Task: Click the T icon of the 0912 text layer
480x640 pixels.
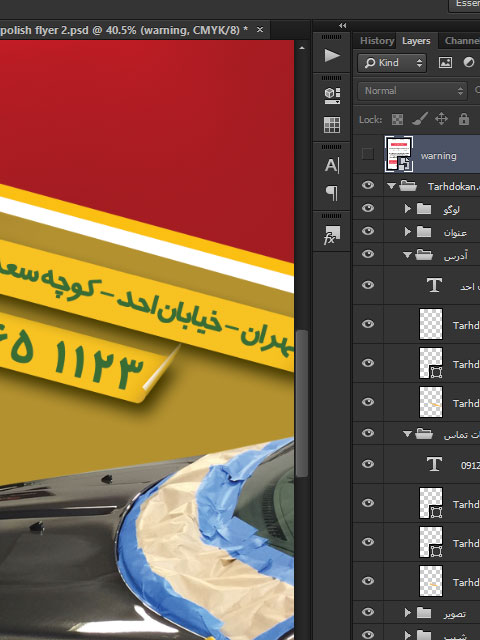Action: pyautogui.click(x=434, y=464)
